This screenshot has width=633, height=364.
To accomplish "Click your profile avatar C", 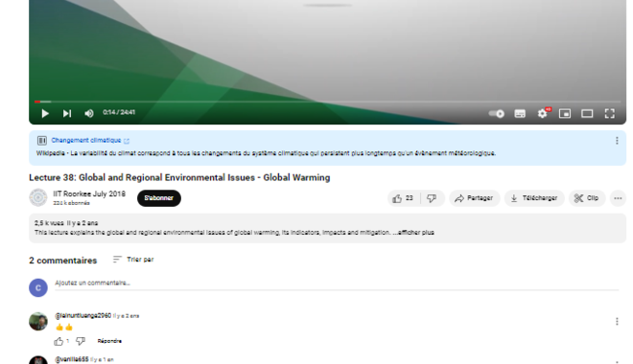I will (x=38, y=287).
